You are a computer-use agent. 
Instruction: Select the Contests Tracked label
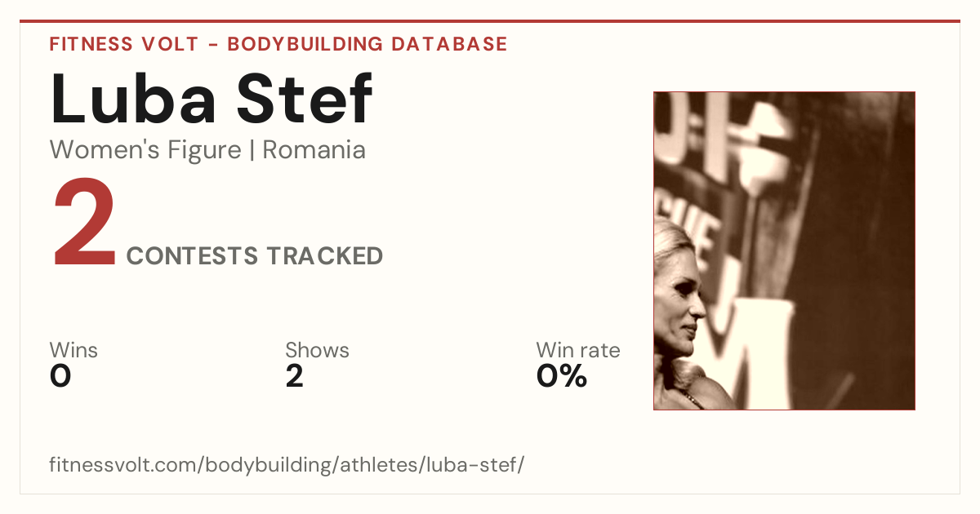click(x=255, y=256)
